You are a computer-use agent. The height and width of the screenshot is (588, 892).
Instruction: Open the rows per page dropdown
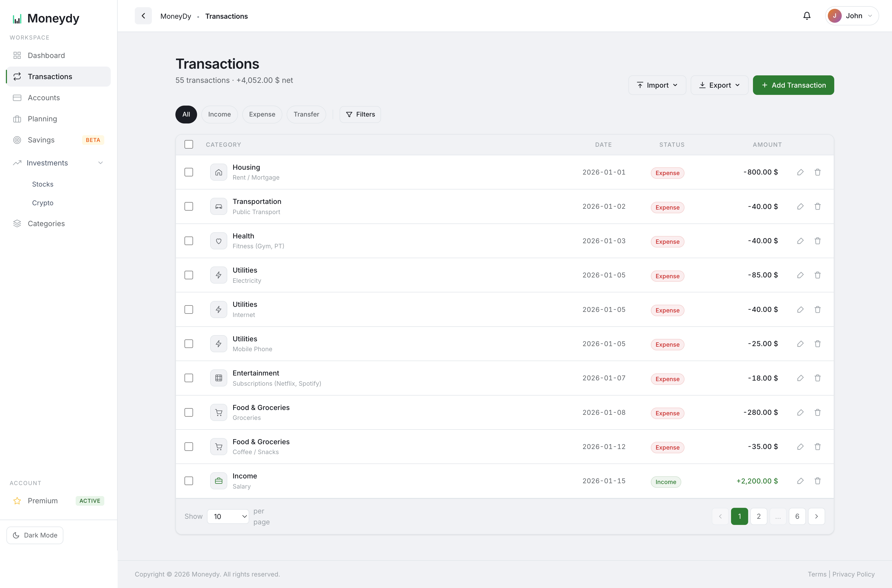click(228, 516)
